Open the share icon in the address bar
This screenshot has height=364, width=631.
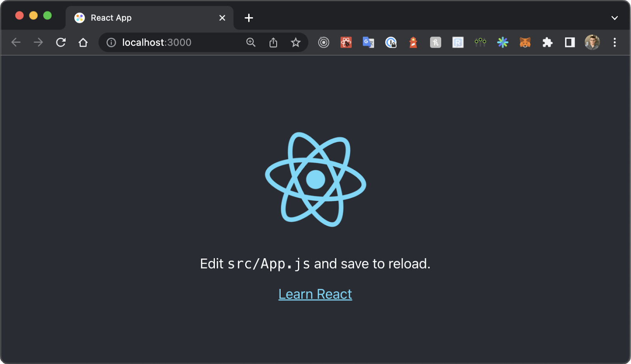click(x=273, y=42)
